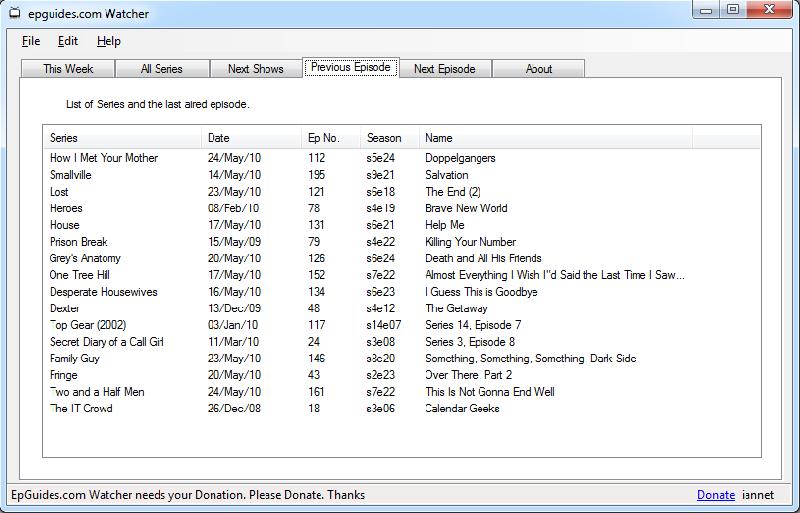This screenshot has width=800, height=513.
Task: Click episode name Brave New World
Action: click(x=466, y=208)
